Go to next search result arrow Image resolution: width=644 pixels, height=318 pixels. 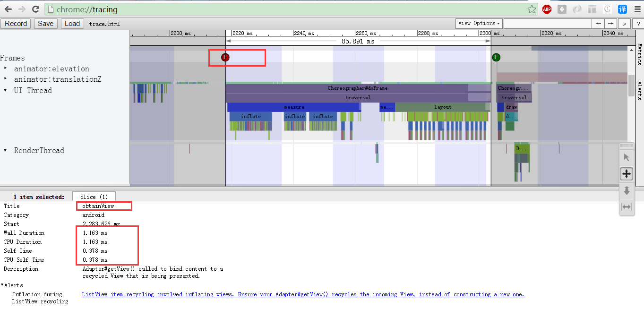[x=611, y=24]
